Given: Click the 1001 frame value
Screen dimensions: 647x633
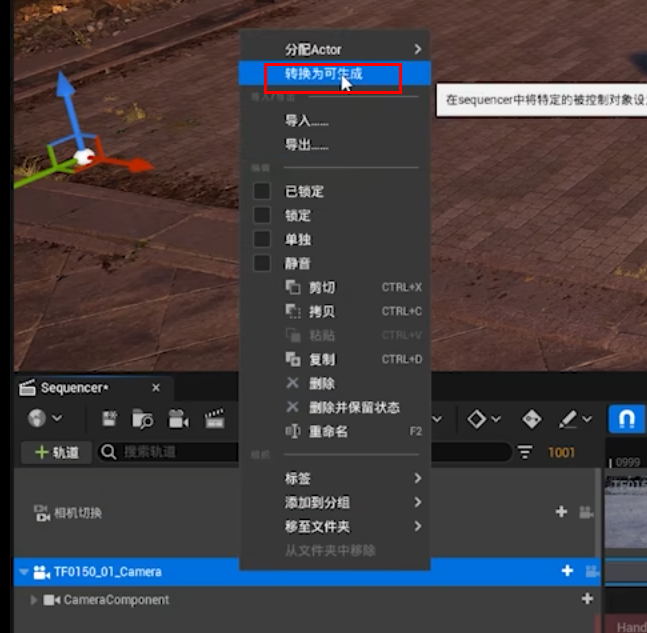Looking at the screenshot, I should pyautogui.click(x=561, y=453).
